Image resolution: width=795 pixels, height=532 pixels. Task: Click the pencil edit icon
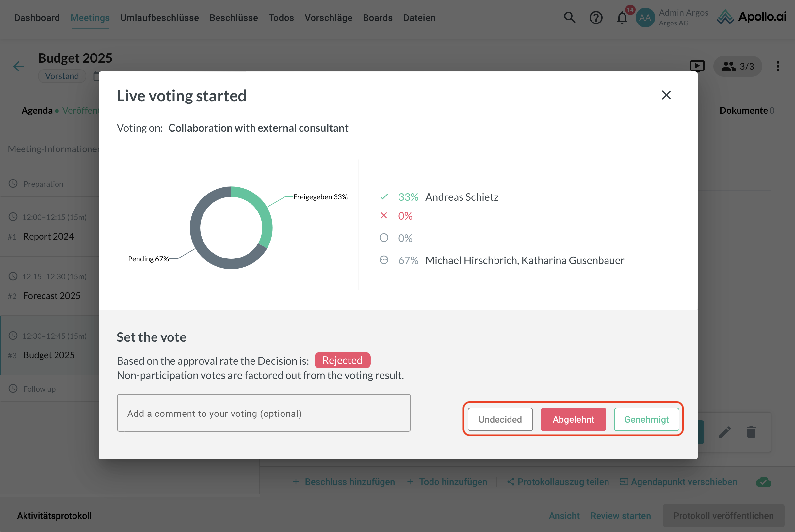tap(725, 432)
